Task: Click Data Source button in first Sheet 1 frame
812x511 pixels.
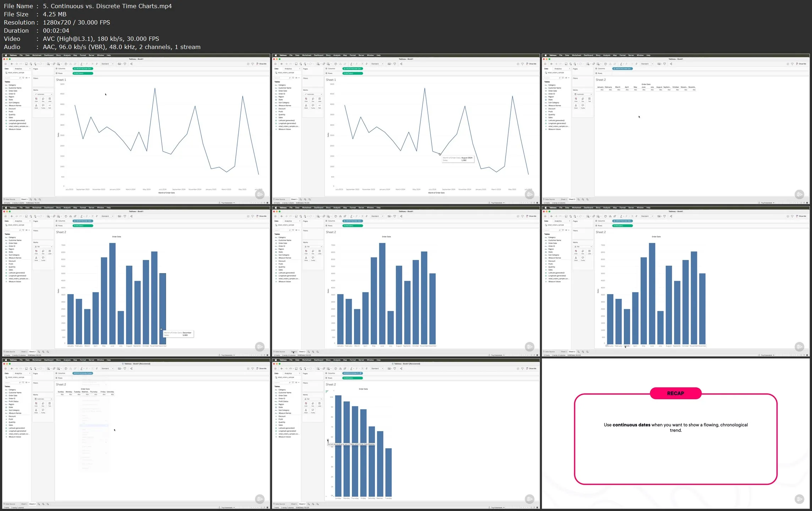Action: click(10, 199)
